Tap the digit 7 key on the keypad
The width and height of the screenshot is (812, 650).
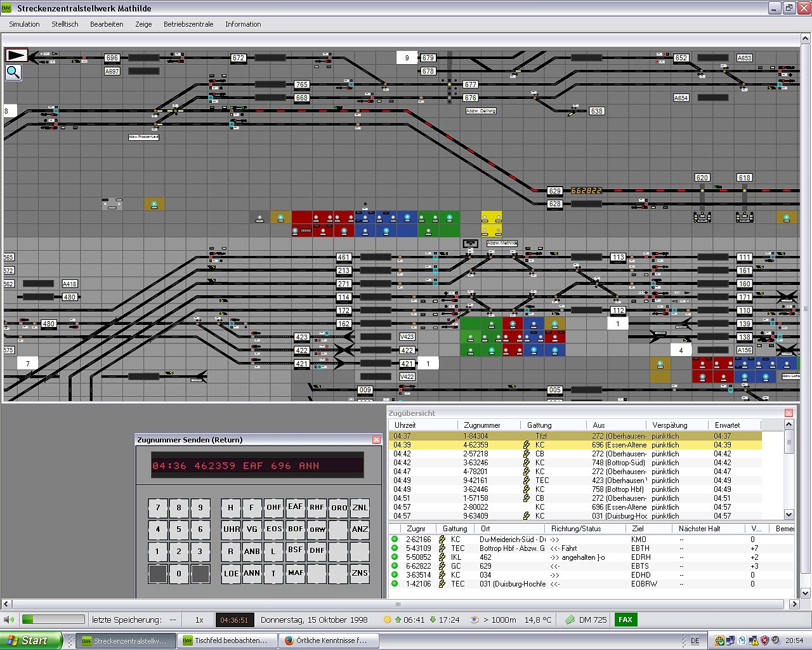(157, 507)
